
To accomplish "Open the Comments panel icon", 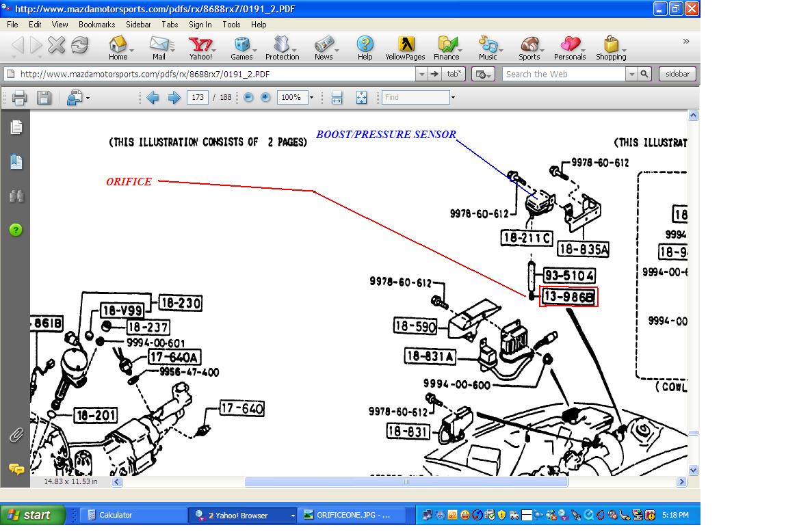I will point(16,468).
